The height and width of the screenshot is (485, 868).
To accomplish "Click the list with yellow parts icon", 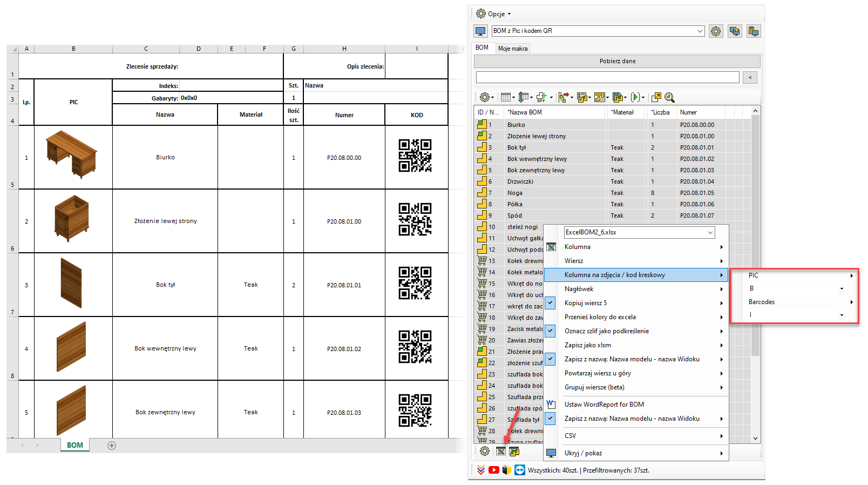I will point(581,97).
